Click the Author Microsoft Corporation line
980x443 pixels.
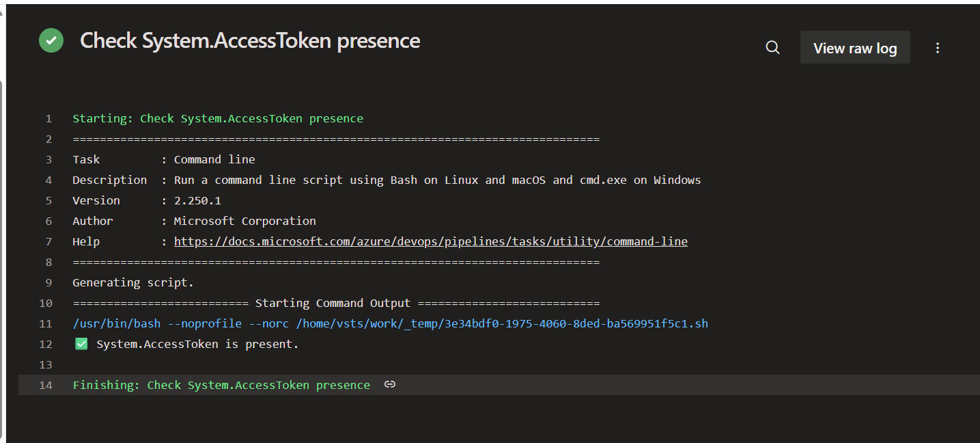(x=194, y=221)
